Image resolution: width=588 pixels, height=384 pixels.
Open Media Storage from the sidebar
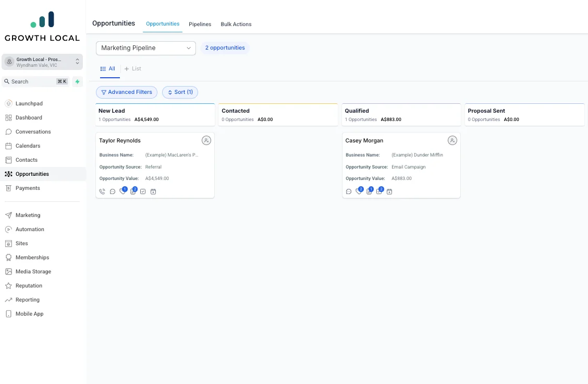[33, 271]
